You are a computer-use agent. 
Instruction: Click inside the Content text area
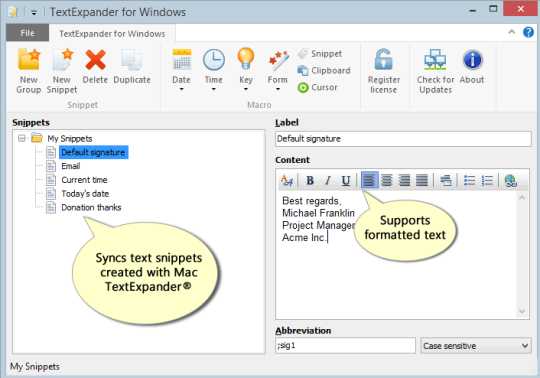(x=397, y=255)
